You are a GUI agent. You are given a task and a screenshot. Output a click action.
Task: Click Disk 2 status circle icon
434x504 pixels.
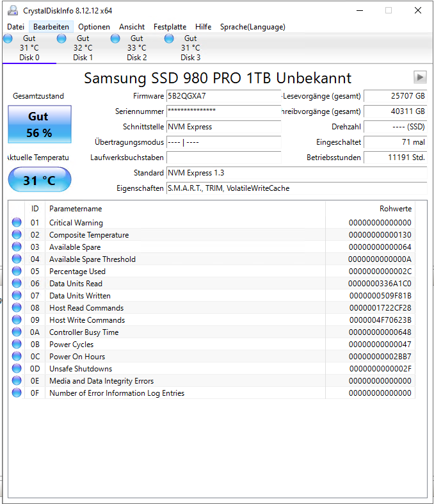[115, 38]
